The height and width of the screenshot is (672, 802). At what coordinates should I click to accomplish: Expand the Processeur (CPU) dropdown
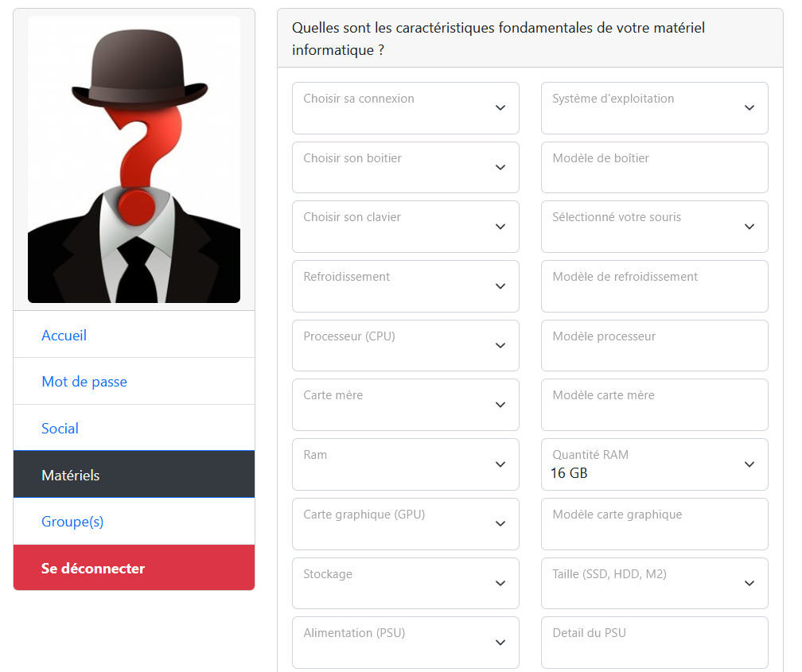[x=405, y=346]
